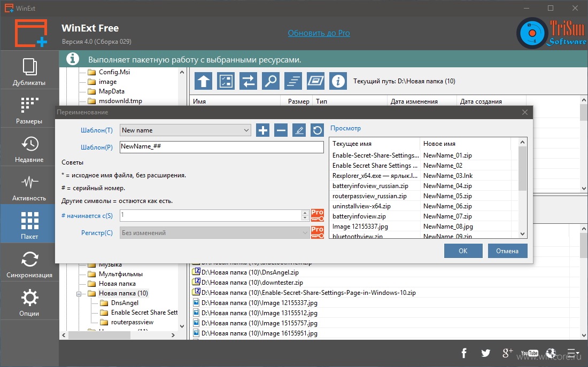Click the info toolbar icon beside the path
The image size is (588, 367).
pyautogui.click(x=338, y=81)
